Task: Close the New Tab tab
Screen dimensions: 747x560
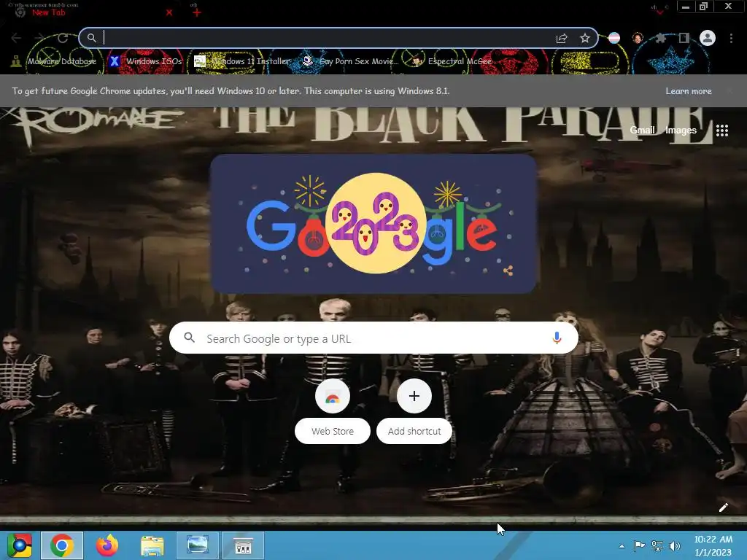Action: (169, 12)
